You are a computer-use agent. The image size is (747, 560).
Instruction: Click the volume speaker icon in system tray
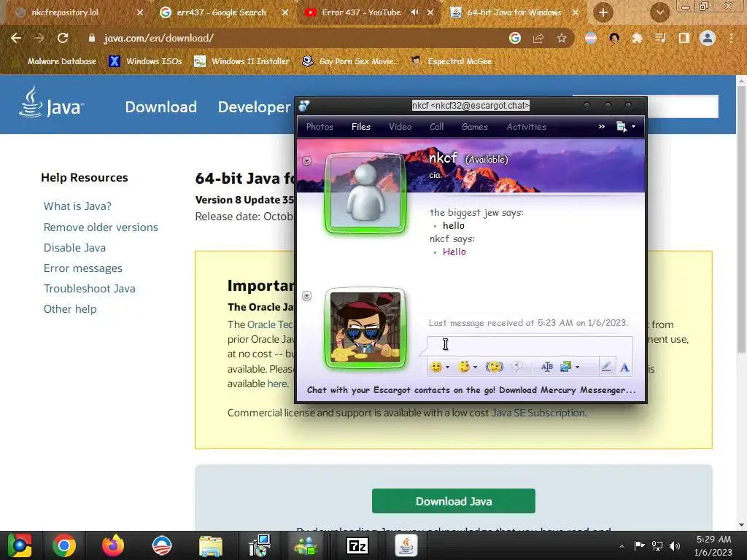tap(675, 545)
